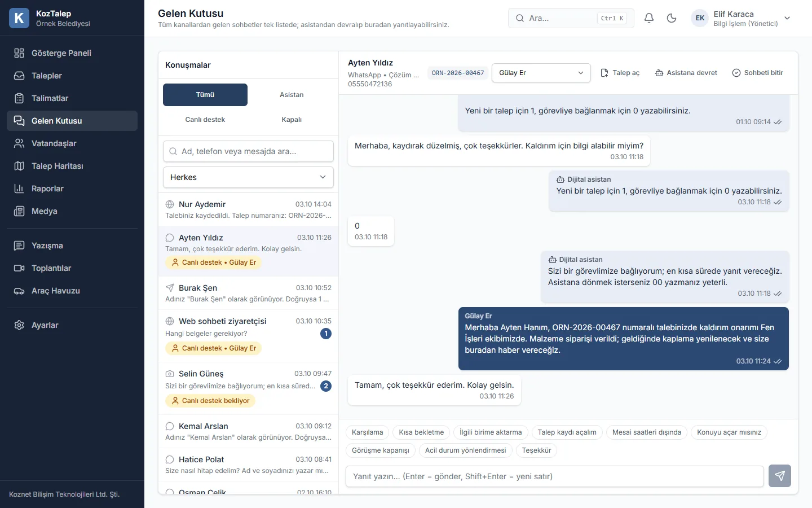The image size is (812, 508).
Task: Navigate to Vatandaşlar
Action: [x=72, y=143]
